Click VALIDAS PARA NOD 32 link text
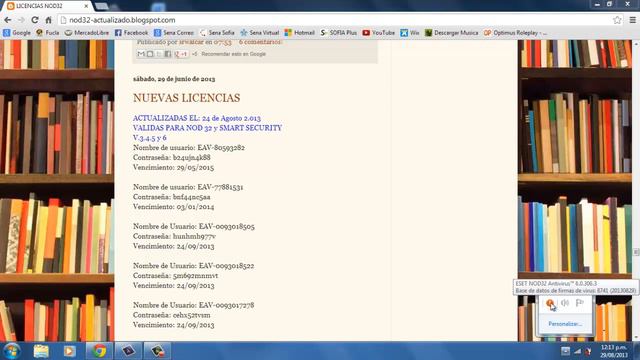This screenshot has height=360, width=640. tap(207, 128)
